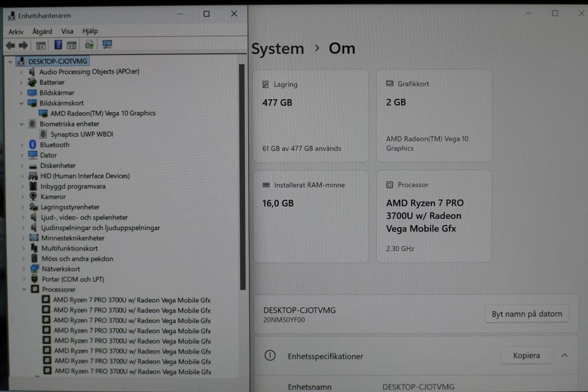The height and width of the screenshot is (392, 588).
Task: Click the Portar (COM och LPT) icon
Action: 34,279
